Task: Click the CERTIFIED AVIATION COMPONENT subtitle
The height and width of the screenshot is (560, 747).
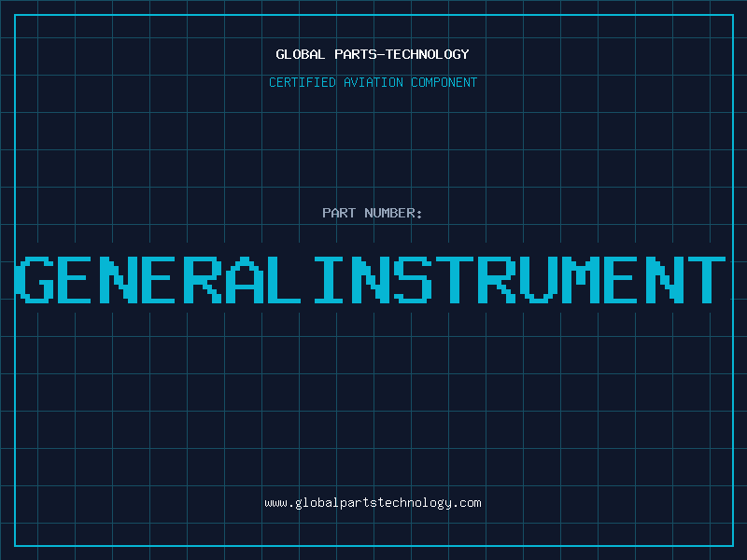Action: [x=373, y=82]
